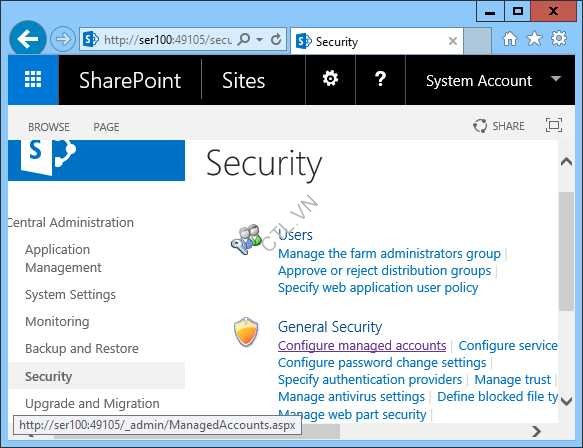Open Approve or reject distribution groups

click(384, 271)
